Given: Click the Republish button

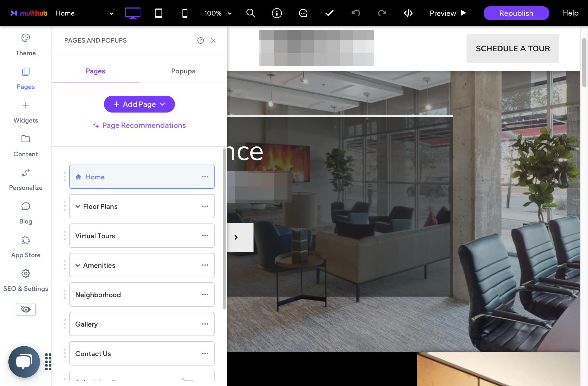Looking at the screenshot, I should click(516, 13).
